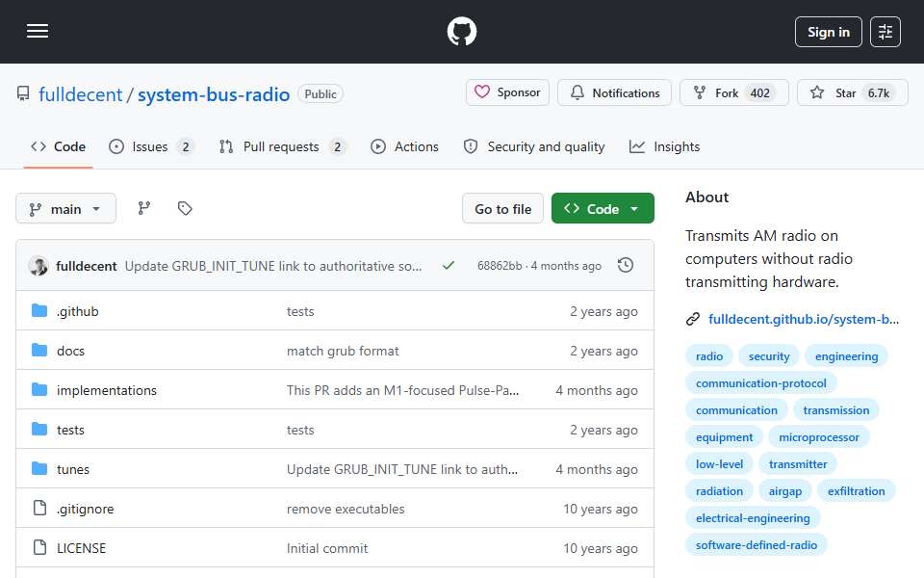Open the .gitignore file
Viewport: 924px width, 578px height.
85,509
